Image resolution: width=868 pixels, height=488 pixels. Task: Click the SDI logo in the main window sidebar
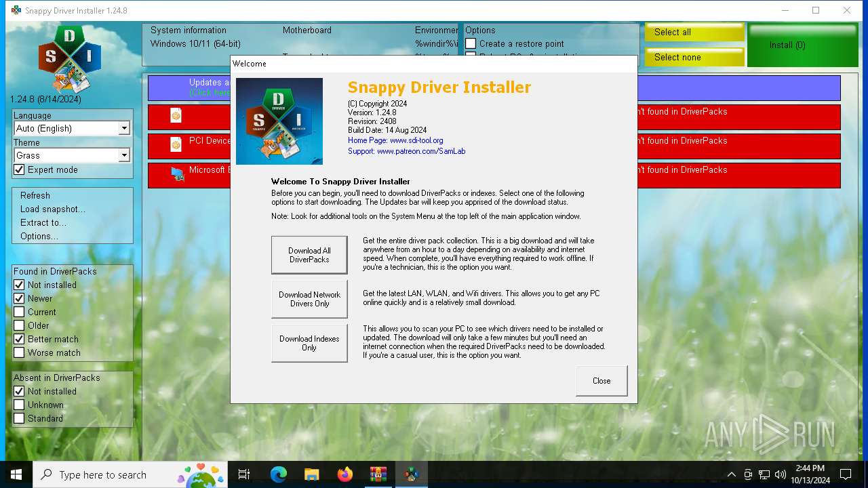click(70, 59)
